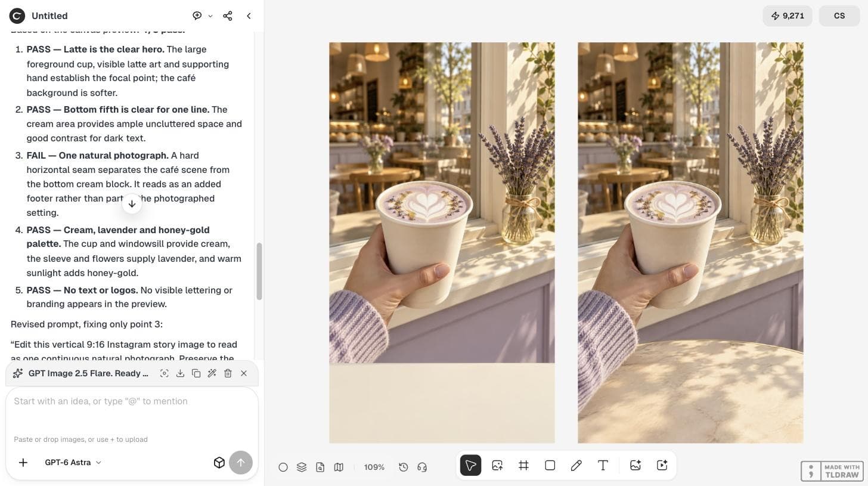Open the history clock icon
This screenshot has width=868, height=486.
coord(404,468)
